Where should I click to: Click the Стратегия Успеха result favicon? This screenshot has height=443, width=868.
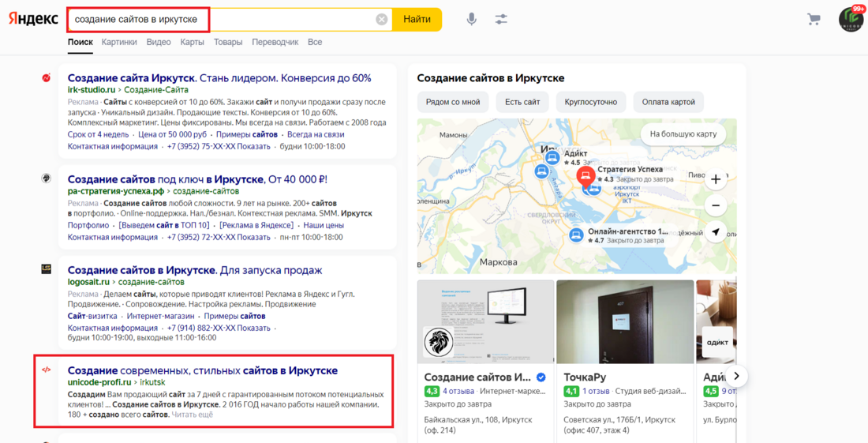coord(47,178)
